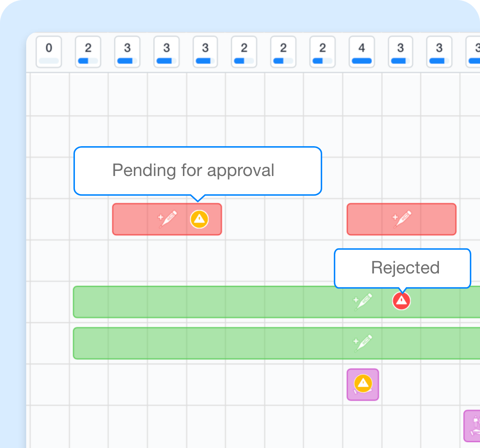The height and width of the screenshot is (448, 480).
Task: Click the empty progress bar under the 0 count
Action: coord(49,61)
